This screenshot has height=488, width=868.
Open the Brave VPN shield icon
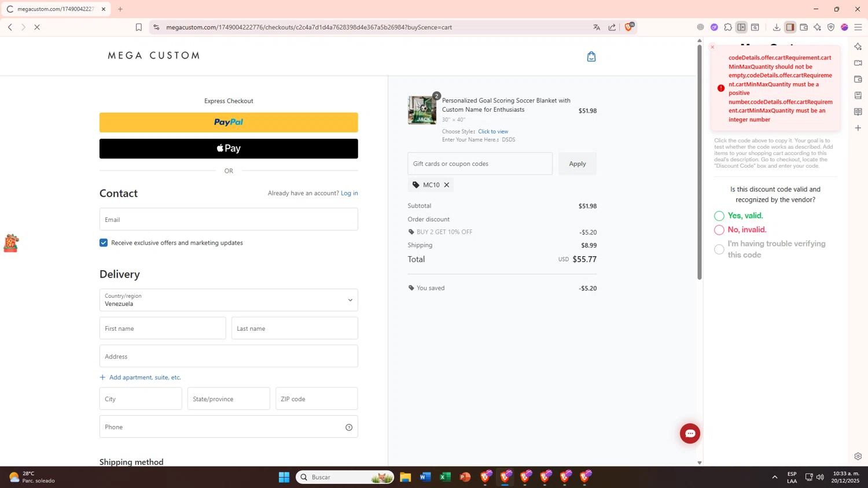click(x=831, y=27)
